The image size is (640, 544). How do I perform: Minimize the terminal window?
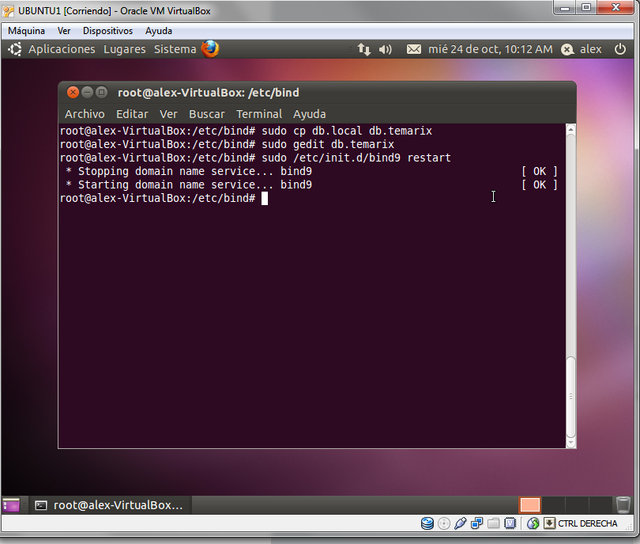[87, 92]
